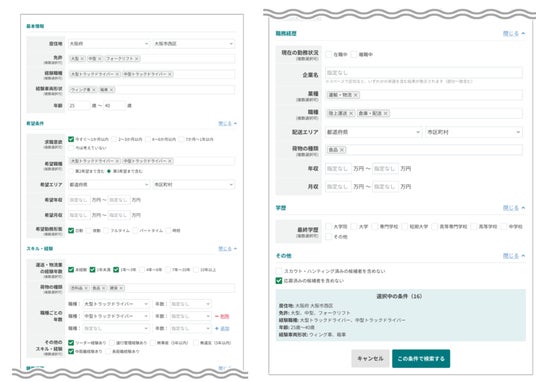Remove the 陸上運送 tag in 職種 field
The width and height of the screenshot is (536, 382).
click(x=351, y=113)
